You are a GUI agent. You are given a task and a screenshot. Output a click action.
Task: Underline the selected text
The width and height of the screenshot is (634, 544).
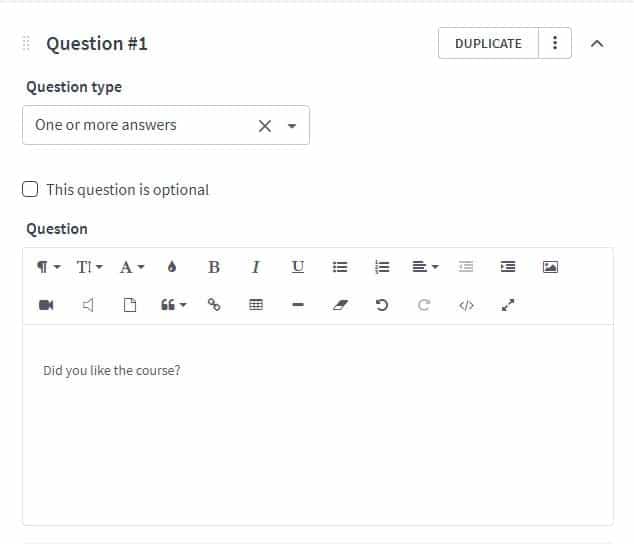coord(298,267)
